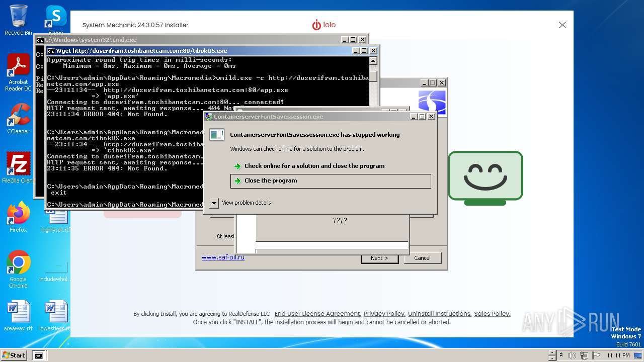The width and height of the screenshot is (644, 362).
Task: Switch to cmd in the taskbar
Action: click(38, 355)
